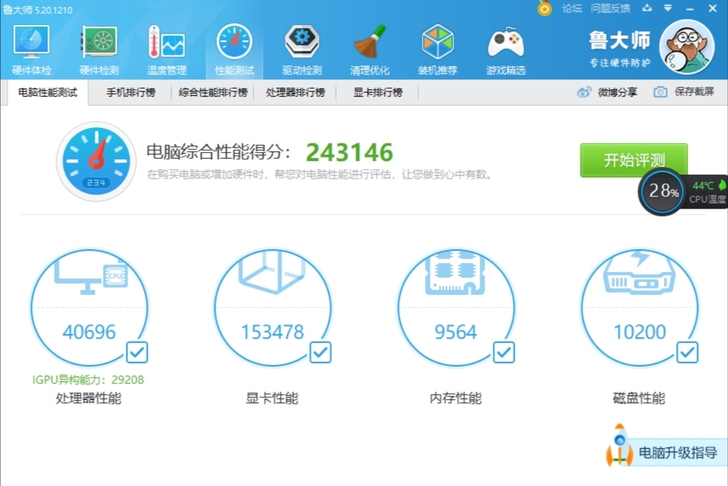728x486 pixels.
Task: Open 电脑升级指导 upgrade guide
Action: point(678,453)
